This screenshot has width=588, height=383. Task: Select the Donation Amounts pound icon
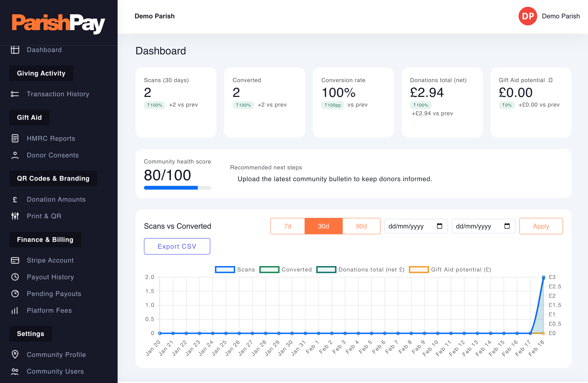pyautogui.click(x=15, y=199)
